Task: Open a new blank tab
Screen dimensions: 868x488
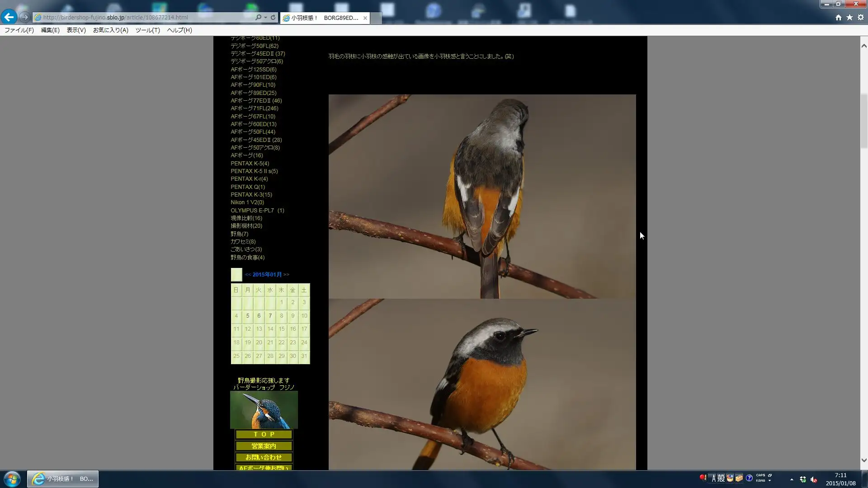Action: click(x=376, y=18)
